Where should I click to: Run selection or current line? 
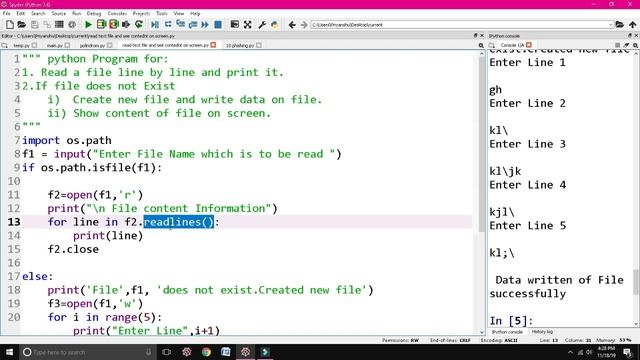[126, 24]
